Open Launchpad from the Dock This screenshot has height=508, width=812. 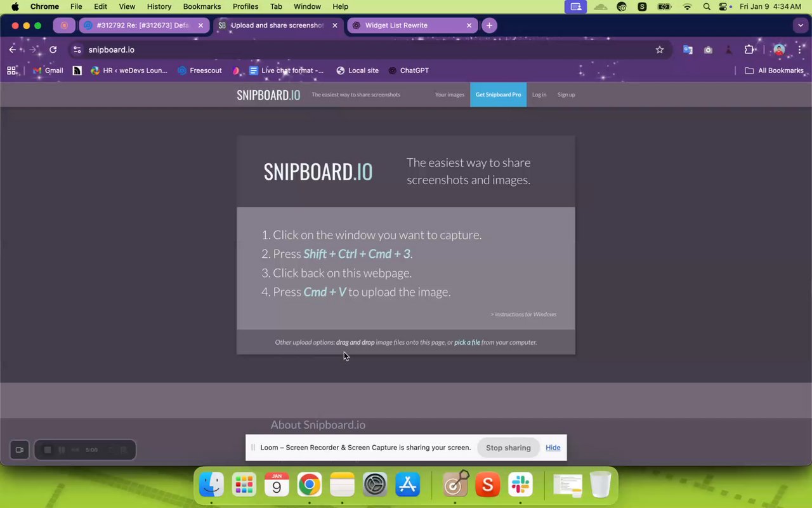tap(244, 485)
